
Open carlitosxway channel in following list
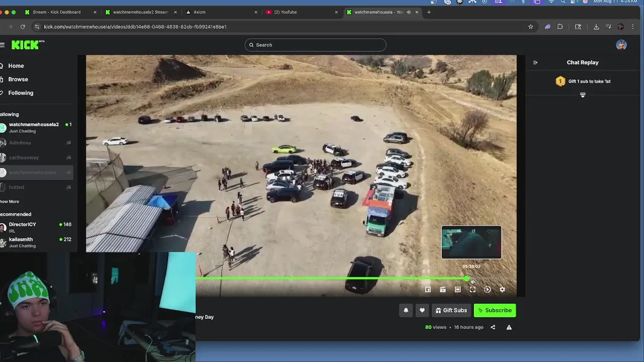pyautogui.click(x=36, y=157)
